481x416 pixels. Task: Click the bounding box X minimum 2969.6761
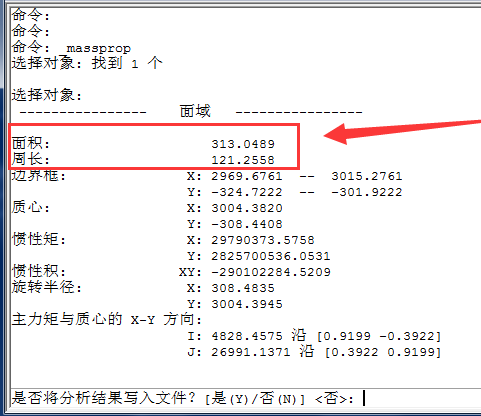tap(247, 176)
